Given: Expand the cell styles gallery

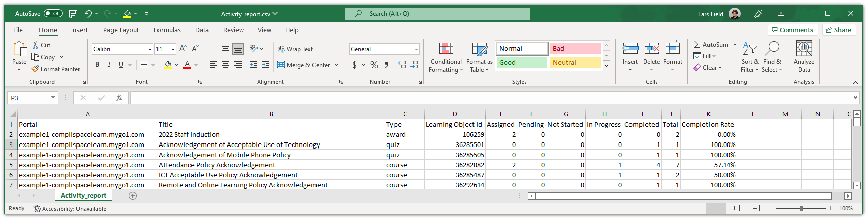Looking at the screenshot, I should [607, 65].
